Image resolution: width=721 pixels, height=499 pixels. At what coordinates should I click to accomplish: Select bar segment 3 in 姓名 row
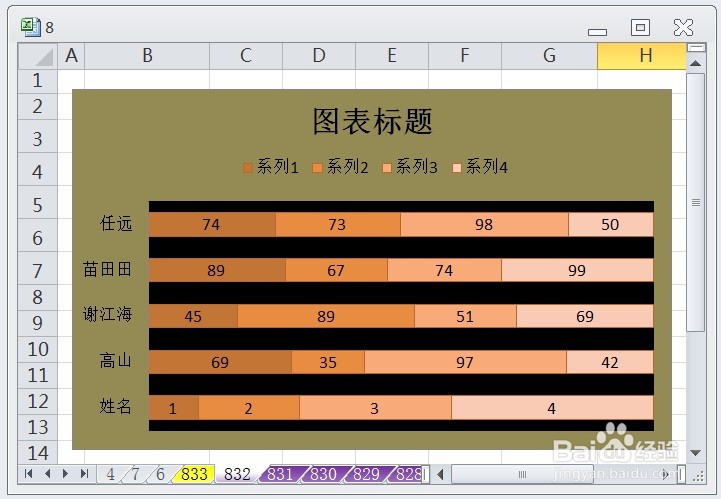pos(375,408)
